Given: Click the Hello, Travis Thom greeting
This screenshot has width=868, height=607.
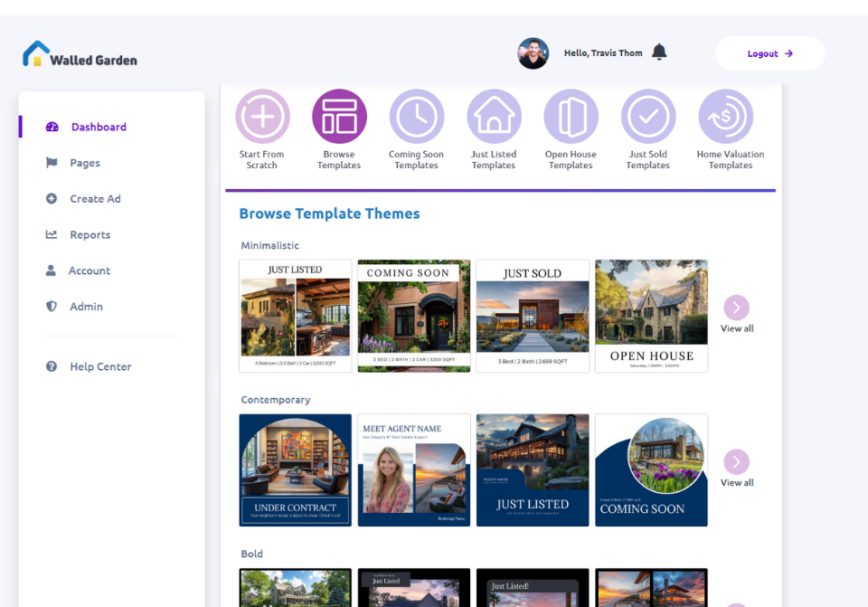Looking at the screenshot, I should point(603,53).
